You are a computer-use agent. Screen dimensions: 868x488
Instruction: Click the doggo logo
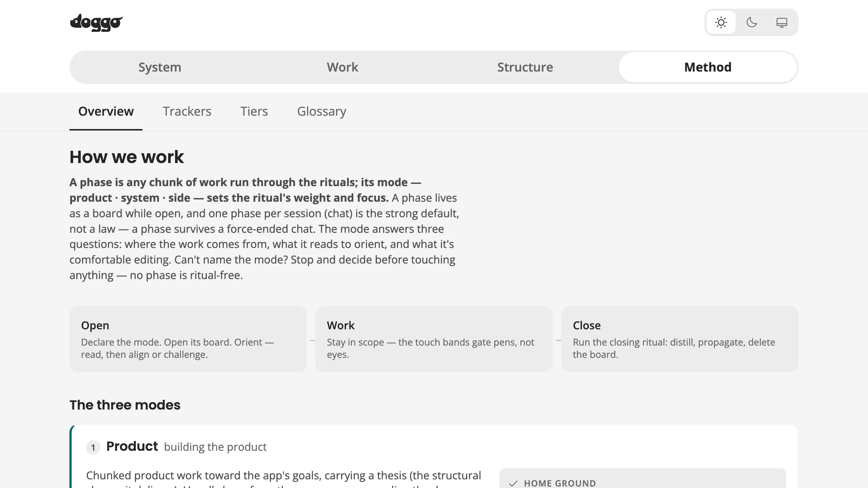point(96,22)
